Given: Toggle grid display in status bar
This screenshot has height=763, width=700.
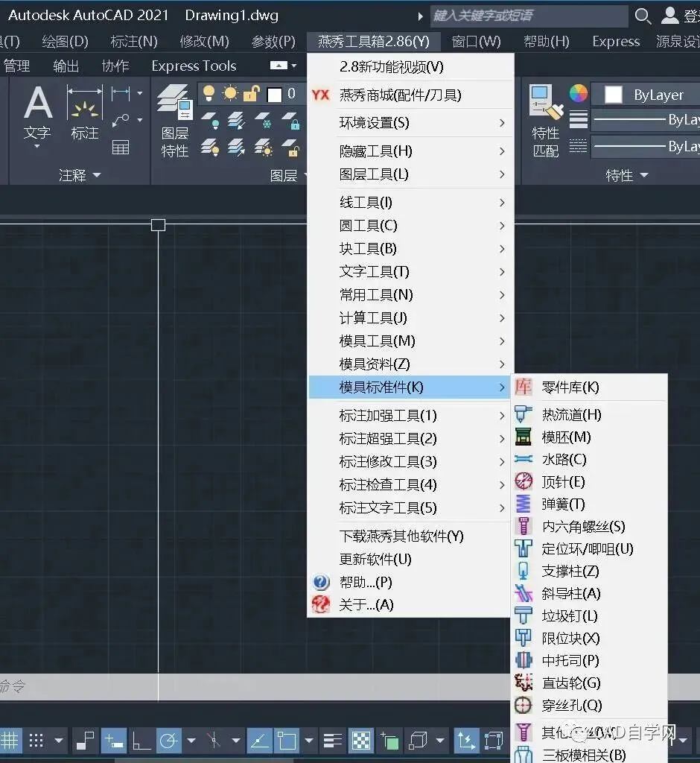Looking at the screenshot, I should [x=9, y=741].
